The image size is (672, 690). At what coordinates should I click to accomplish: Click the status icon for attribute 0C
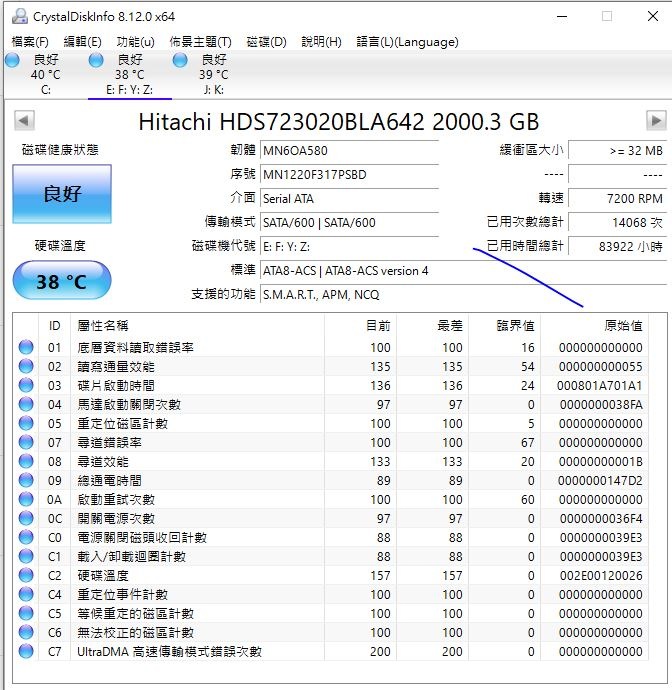[26, 518]
